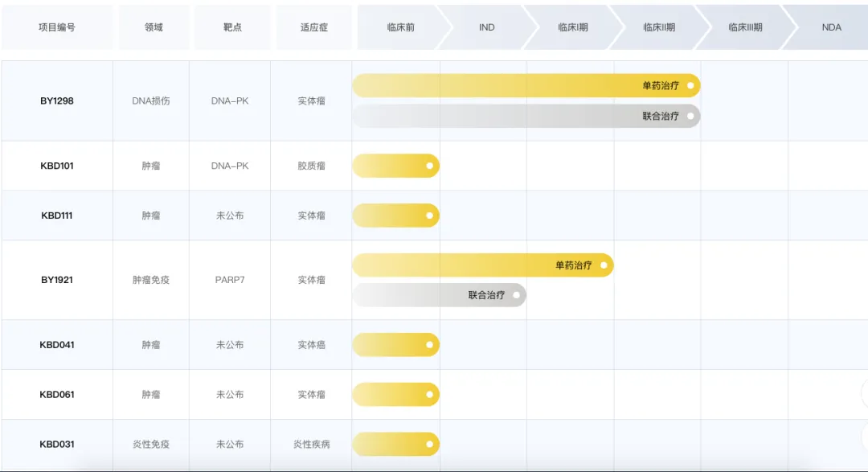Click BY1921 单药治疗 yellow progress bar

[482, 265]
